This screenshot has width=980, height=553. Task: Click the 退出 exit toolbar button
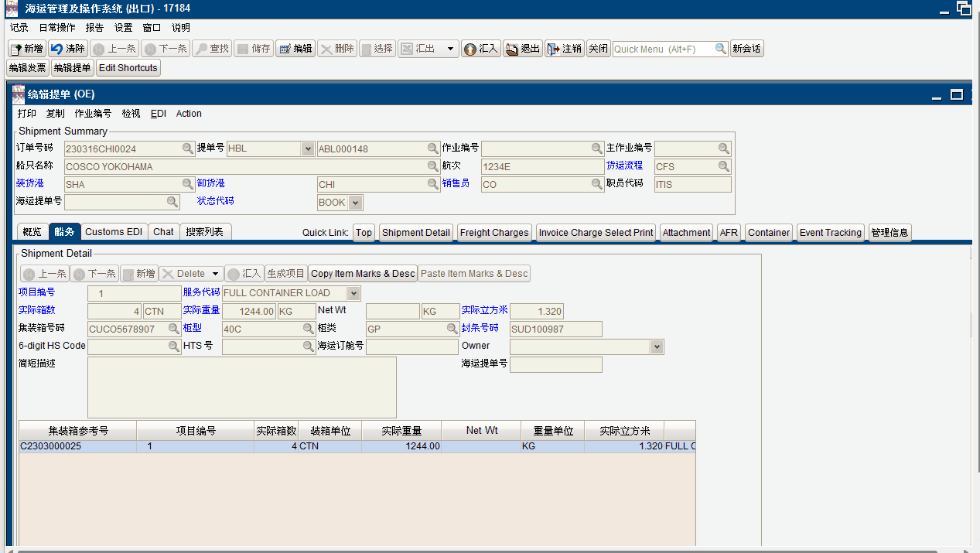pyautogui.click(x=523, y=49)
